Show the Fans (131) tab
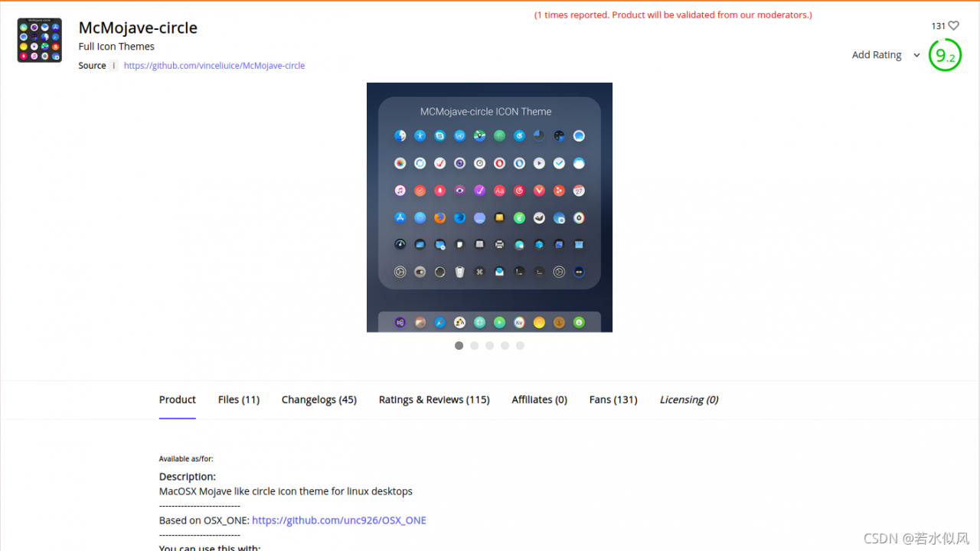Viewport: 980px width, 551px height. coord(613,399)
